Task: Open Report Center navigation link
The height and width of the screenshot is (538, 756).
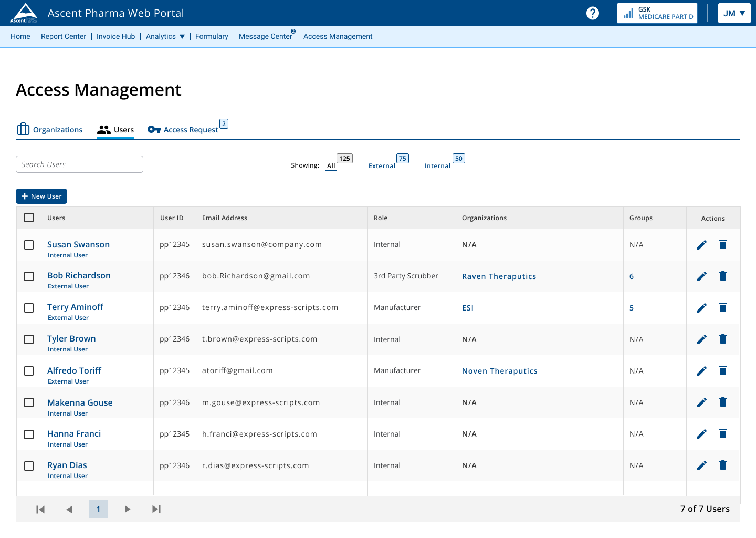Action: [64, 36]
